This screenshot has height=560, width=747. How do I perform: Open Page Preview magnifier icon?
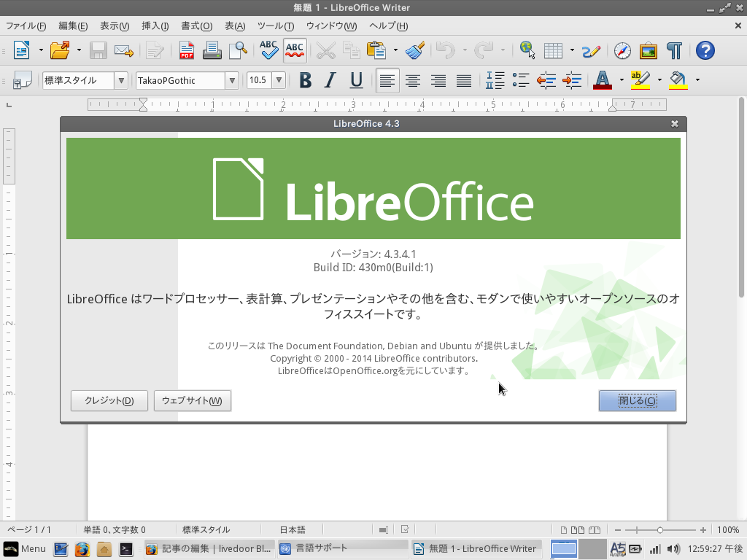pyautogui.click(x=238, y=50)
